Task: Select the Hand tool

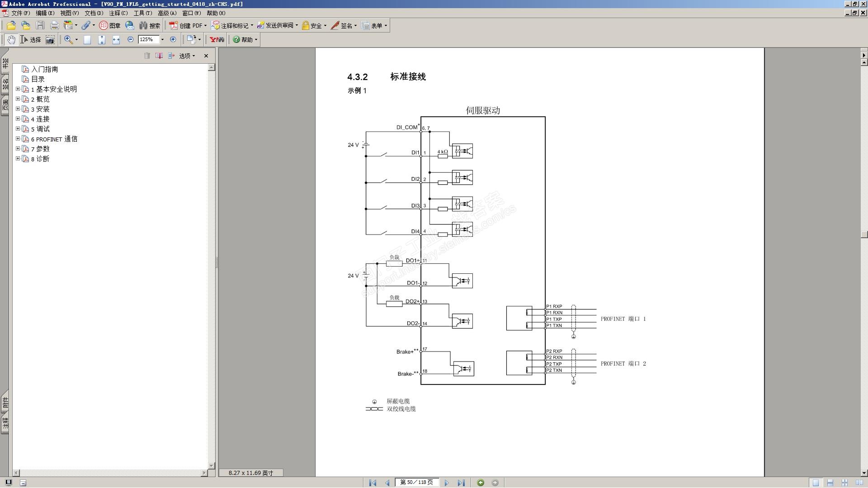Action: tap(11, 40)
